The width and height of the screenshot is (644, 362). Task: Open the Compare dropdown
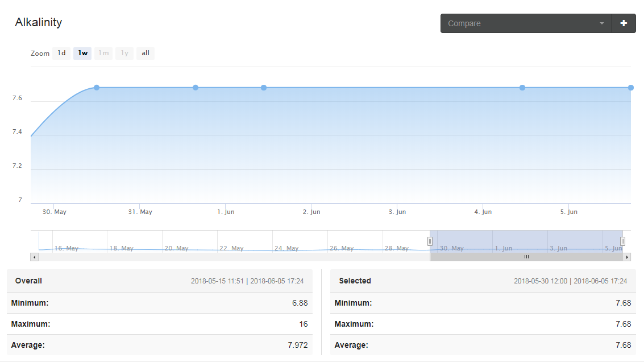click(x=525, y=23)
